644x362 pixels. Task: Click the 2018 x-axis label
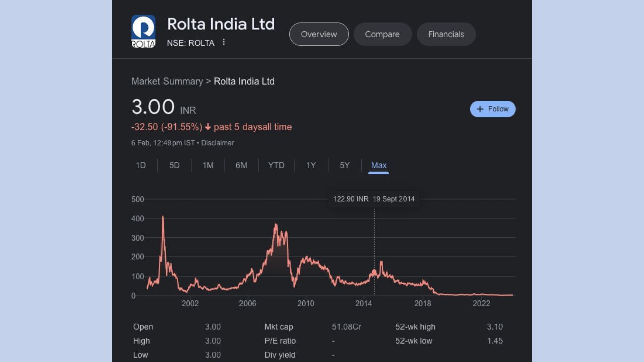423,303
